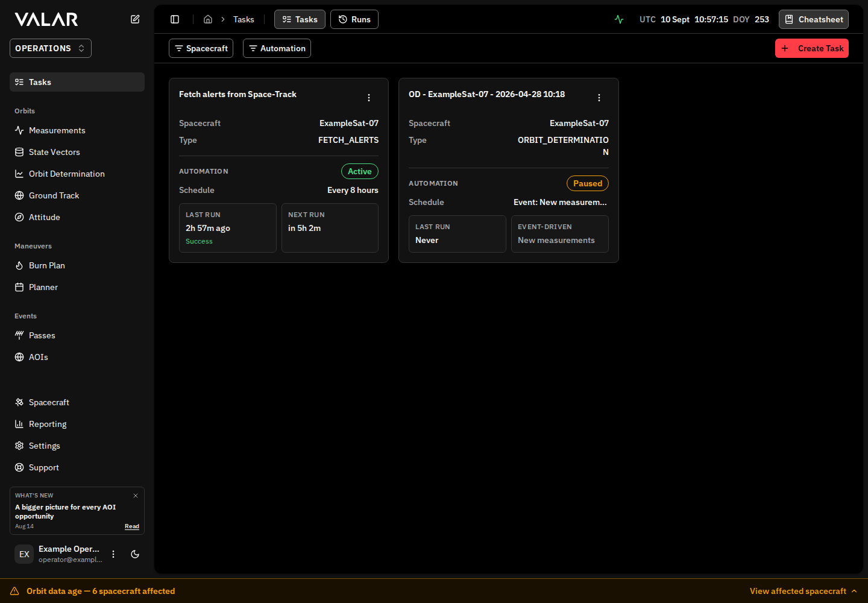
Task: Select Tasks item in left sidebar
Action: click(77, 82)
